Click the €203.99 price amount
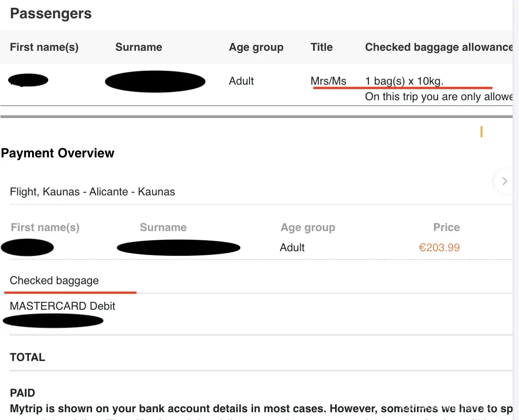Viewport: 519px width, 420px height. [439, 248]
